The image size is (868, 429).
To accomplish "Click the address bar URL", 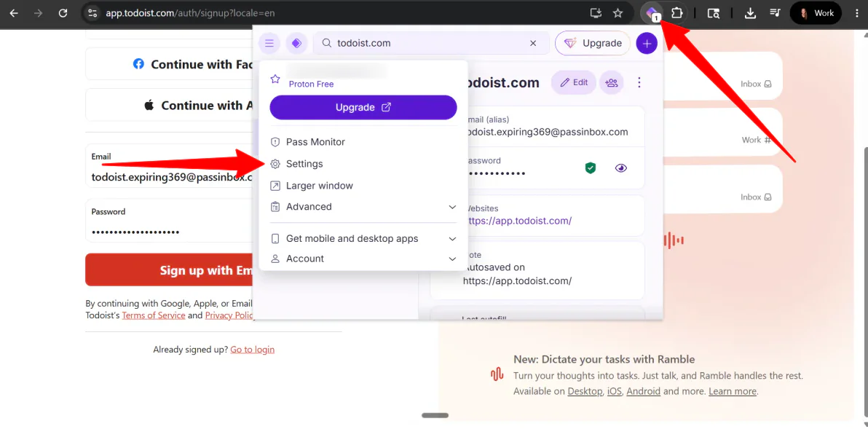I will click(190, 12).
